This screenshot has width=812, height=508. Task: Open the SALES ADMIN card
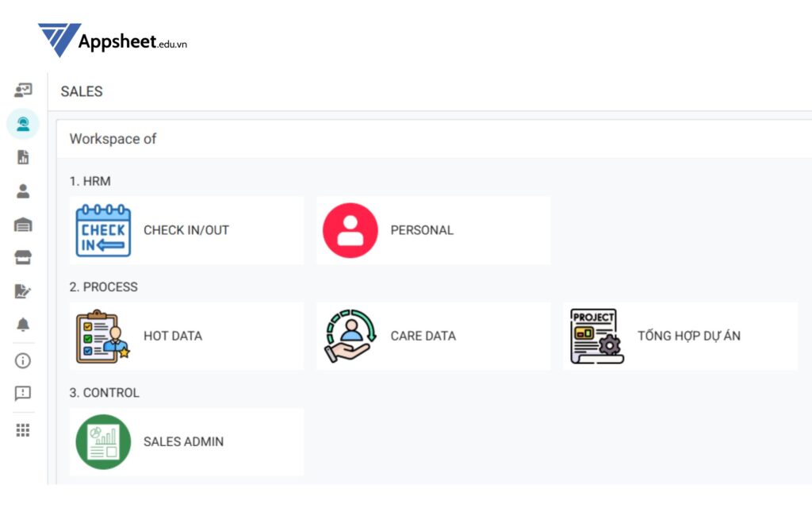186,441
